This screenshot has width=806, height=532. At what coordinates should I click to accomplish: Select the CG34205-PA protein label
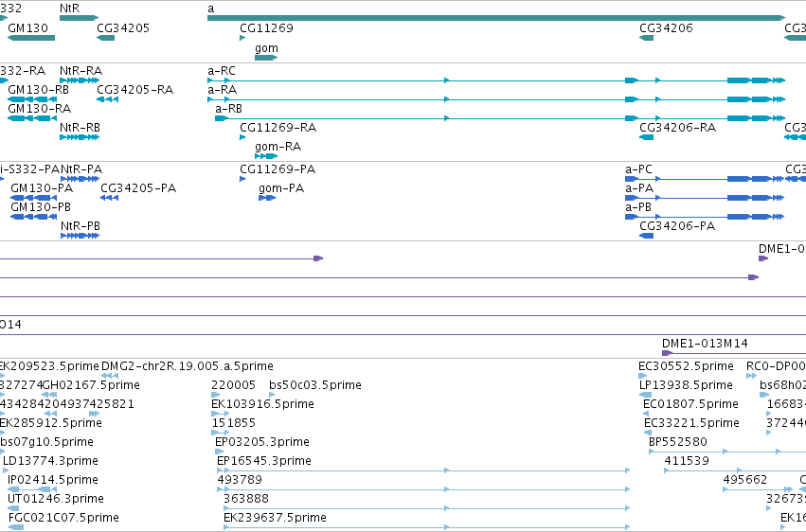(138, 188)
